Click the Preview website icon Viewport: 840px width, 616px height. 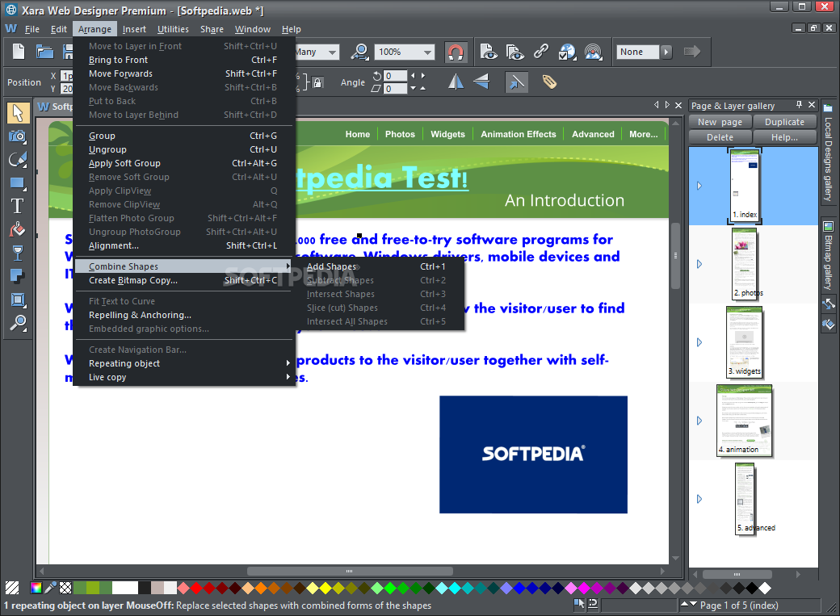(x=514, y=52)
